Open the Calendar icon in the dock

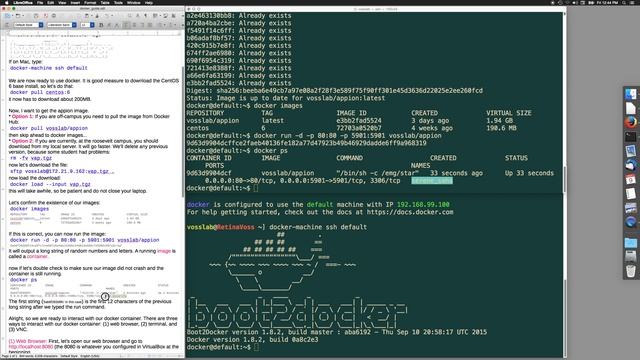(x=630, y=179)
